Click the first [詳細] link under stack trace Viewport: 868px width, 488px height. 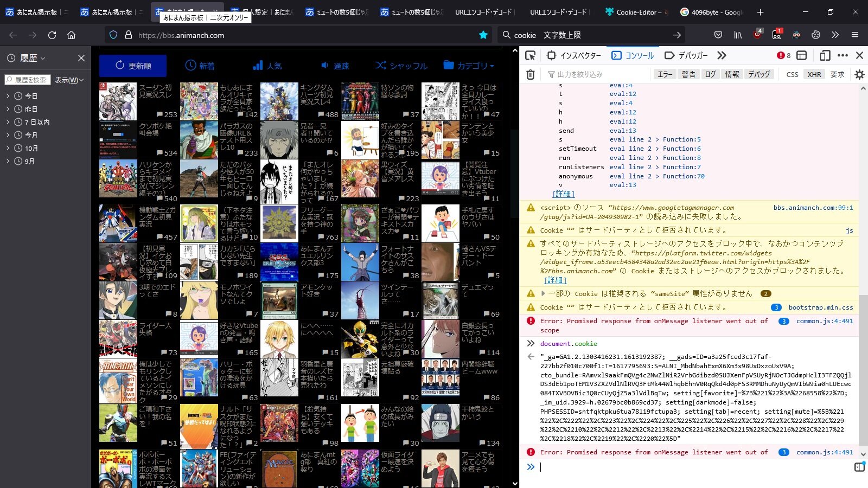tap(564, 194)
